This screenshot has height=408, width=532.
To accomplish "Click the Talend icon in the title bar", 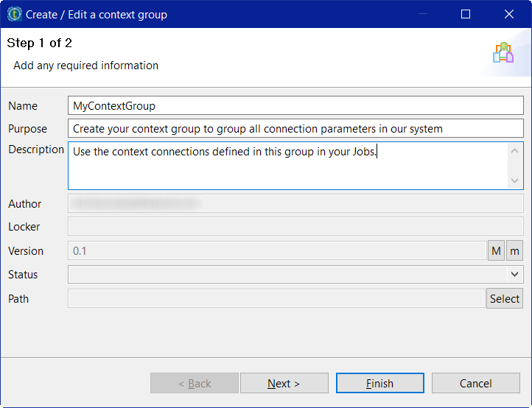I will 15,14.
